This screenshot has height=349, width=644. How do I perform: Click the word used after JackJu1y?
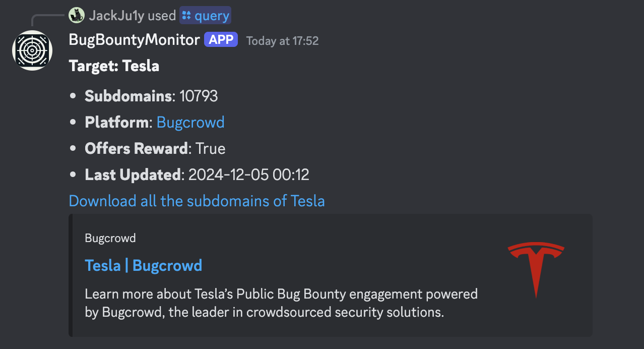(162, 16)
